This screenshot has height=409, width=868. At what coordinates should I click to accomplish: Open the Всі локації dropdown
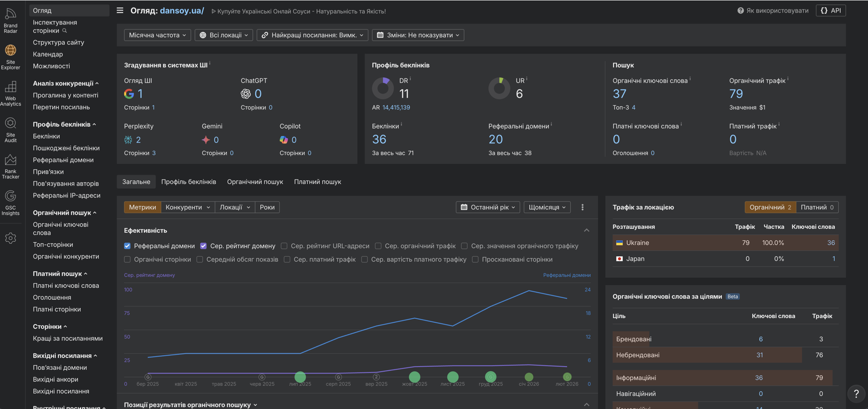[x=224, y=35]
